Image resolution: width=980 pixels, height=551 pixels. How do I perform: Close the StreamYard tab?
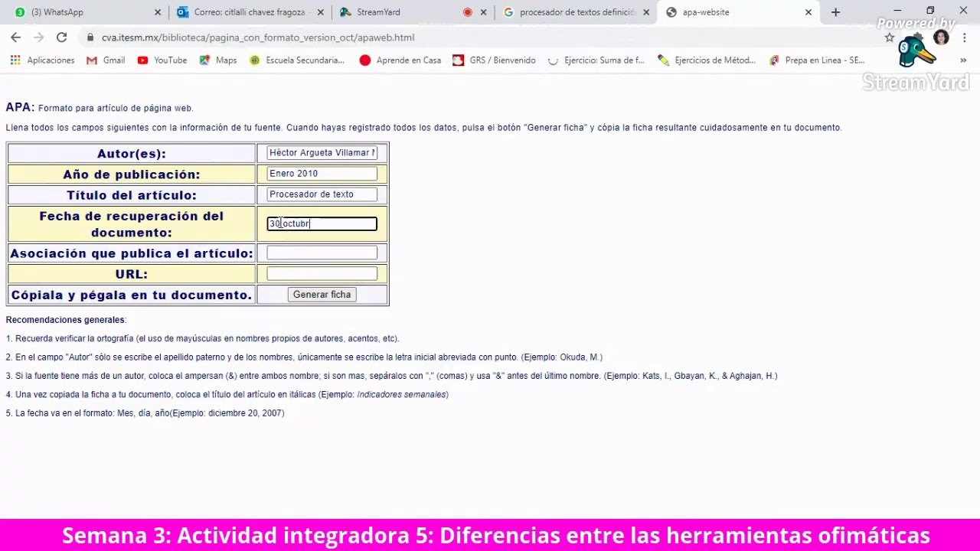(483, 12)
